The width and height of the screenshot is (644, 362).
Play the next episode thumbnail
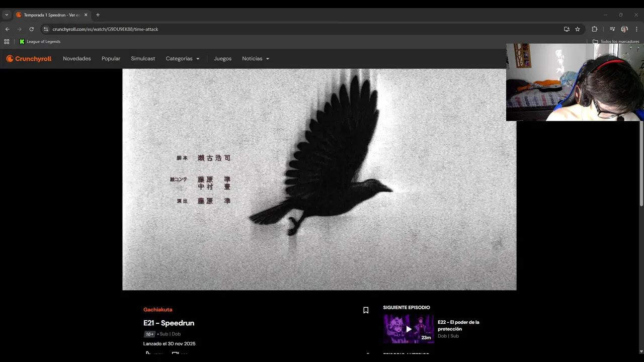[x=409, y=329]
